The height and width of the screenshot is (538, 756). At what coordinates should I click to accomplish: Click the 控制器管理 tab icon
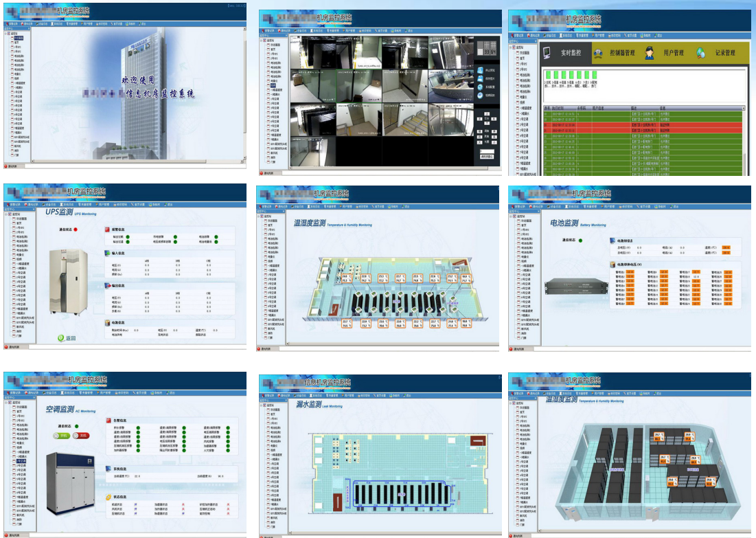(x=597, y=53)
